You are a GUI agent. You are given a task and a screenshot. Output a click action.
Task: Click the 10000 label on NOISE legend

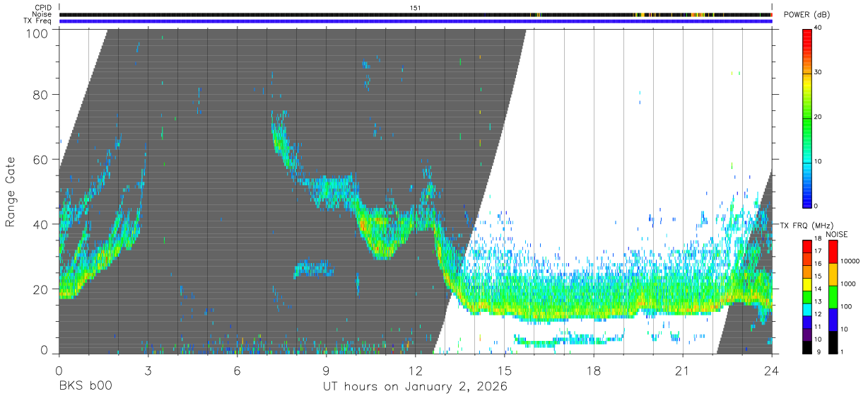(x=850, y=261)
